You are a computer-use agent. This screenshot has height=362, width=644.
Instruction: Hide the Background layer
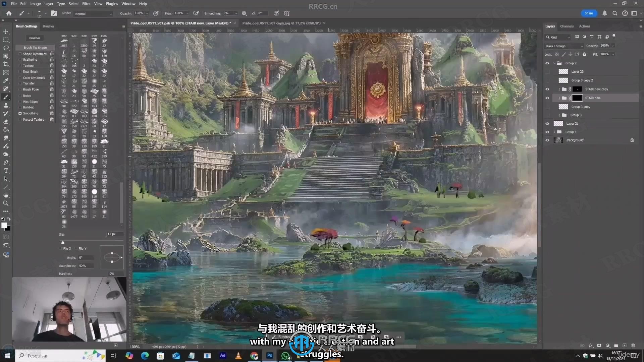[547, 140]
